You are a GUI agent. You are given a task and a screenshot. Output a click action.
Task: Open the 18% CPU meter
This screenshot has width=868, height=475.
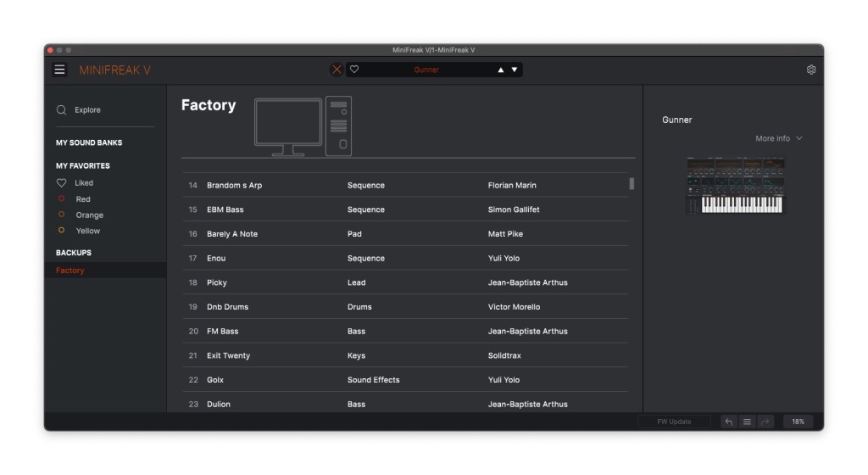(798, 422)
